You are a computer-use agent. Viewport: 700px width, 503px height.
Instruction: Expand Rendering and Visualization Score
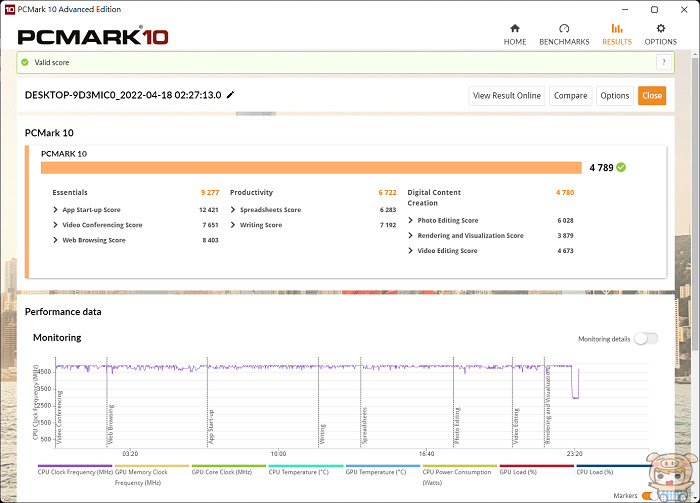(411, 235)
